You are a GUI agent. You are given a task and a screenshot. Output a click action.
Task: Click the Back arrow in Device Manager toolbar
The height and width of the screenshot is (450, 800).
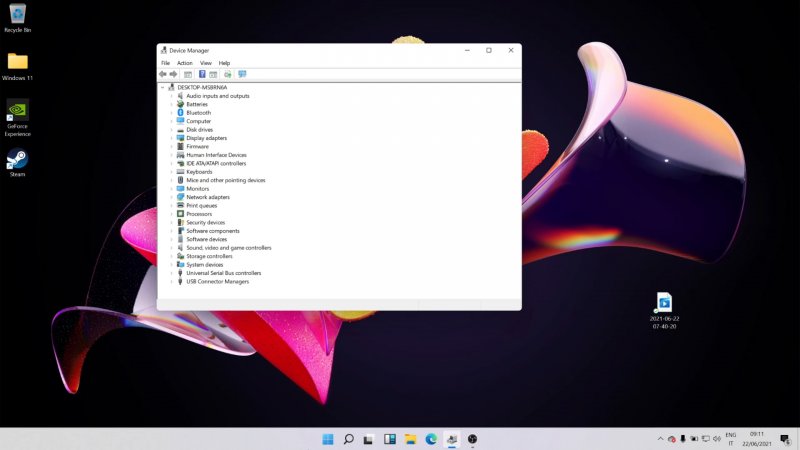point(163,74)
